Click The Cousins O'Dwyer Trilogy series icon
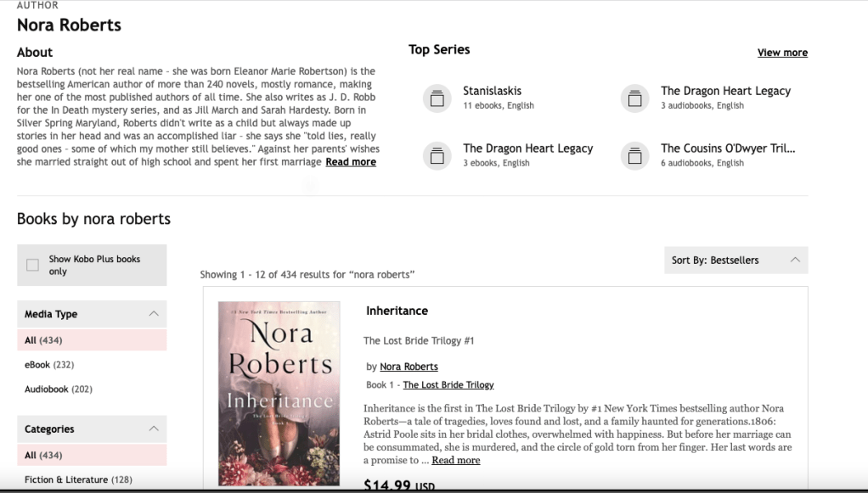Screen dimensions: 868x493 [x=634, y=155]
